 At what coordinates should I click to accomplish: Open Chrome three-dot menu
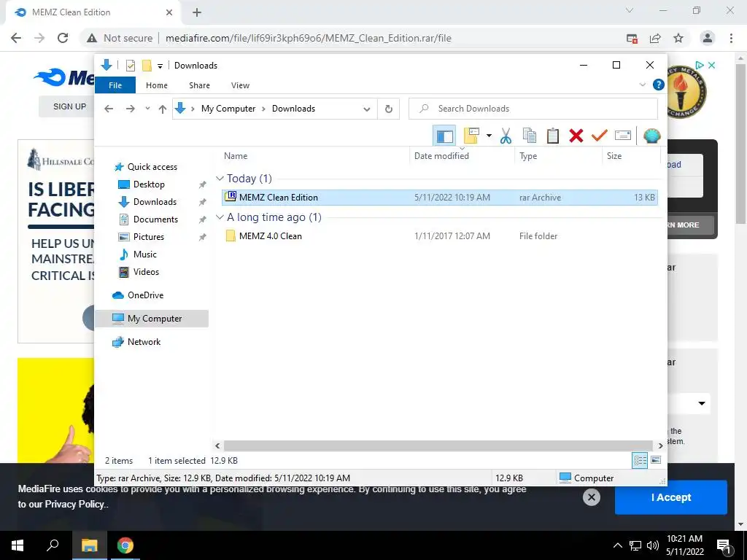[x=731, y=38]
